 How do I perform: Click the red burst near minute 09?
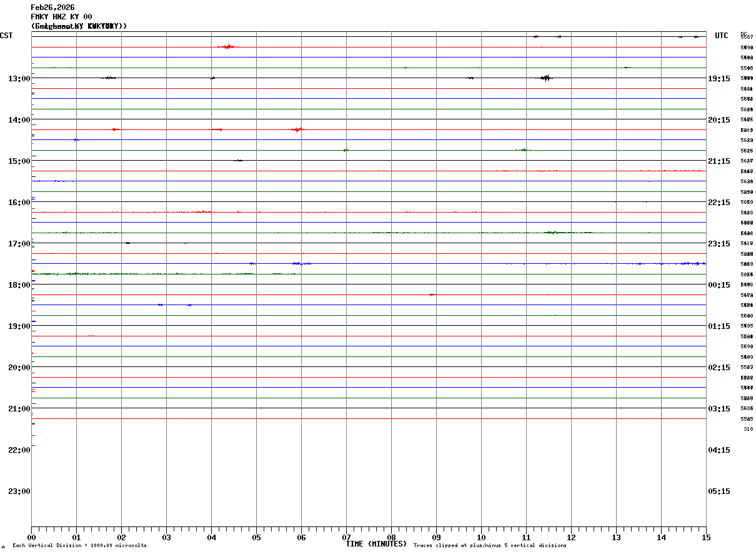[x=434, y=295]
